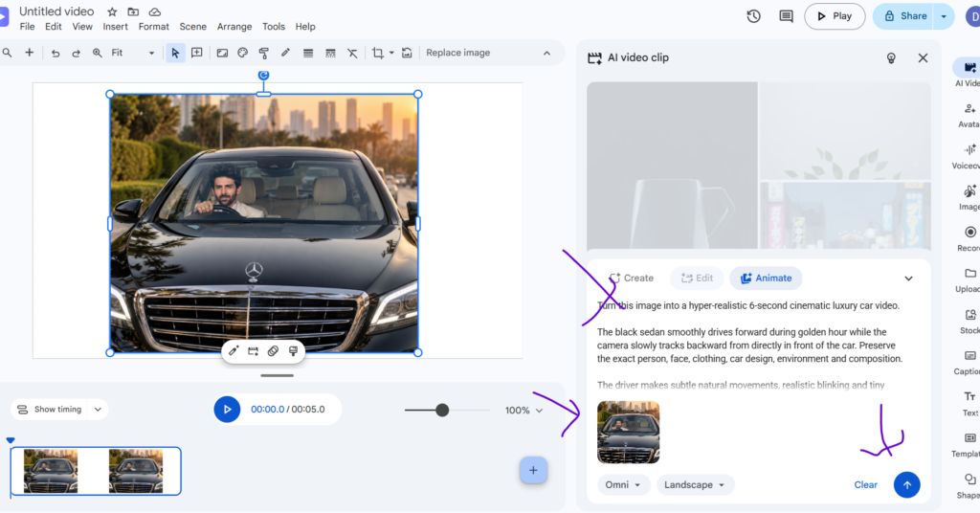Open the Omni model dropdown
980x513 pixels.
[x=623, y=485]
